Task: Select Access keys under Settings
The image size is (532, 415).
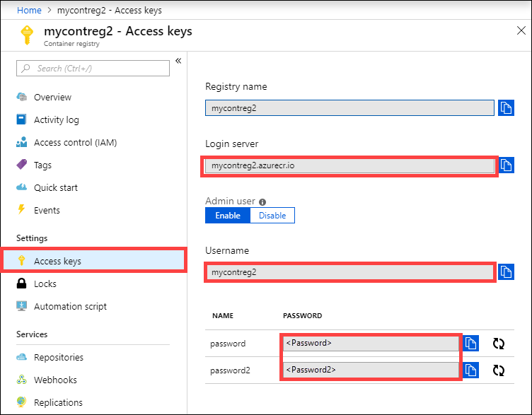Action: coord(93,261)
